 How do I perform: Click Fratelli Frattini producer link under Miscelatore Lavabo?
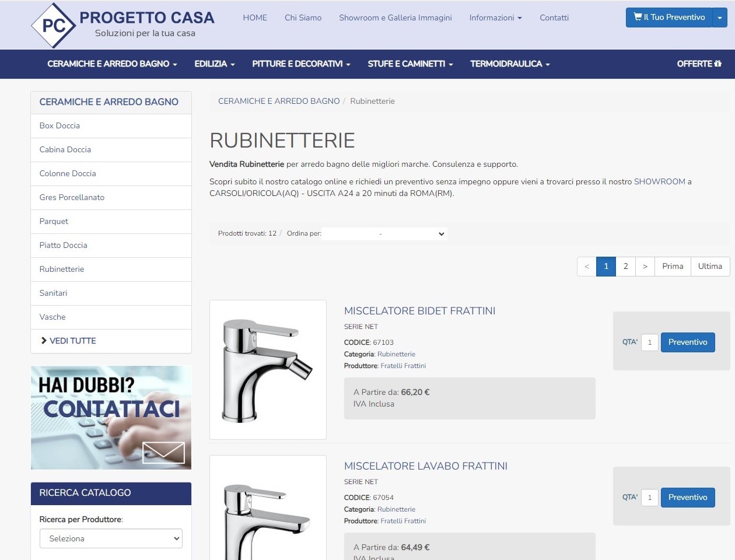pos(403,521)
